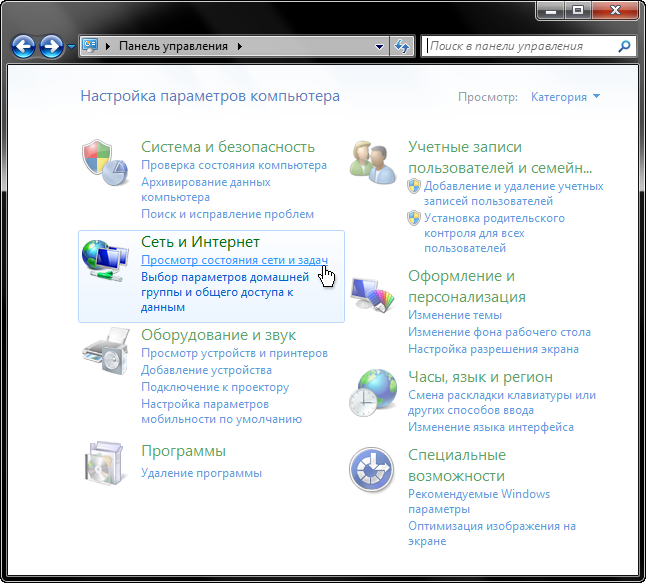Image resolution: width=646 pixels, height=583 pixels.
Task: Open Сеть и Интернет category heading
Action: point(200,242)
